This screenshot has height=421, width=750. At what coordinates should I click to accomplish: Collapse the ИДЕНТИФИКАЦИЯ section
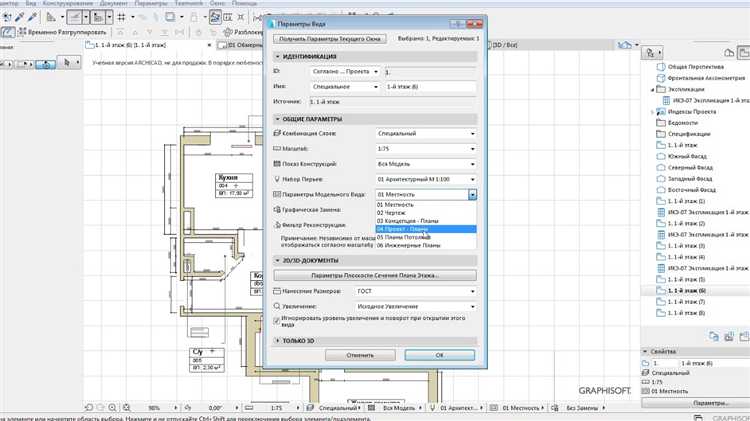(277, 56)
